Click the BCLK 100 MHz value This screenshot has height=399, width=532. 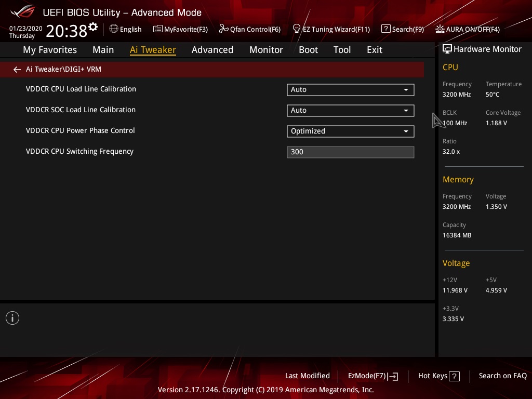(455, 123)
